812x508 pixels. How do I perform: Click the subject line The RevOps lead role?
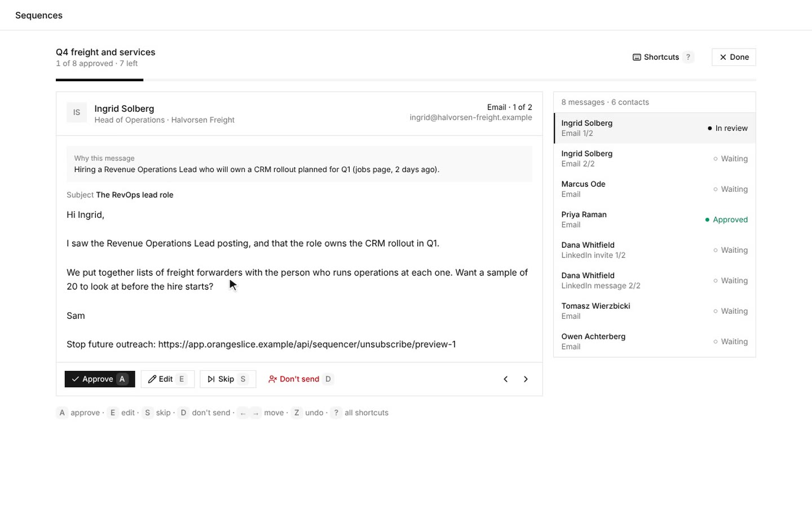135,195
